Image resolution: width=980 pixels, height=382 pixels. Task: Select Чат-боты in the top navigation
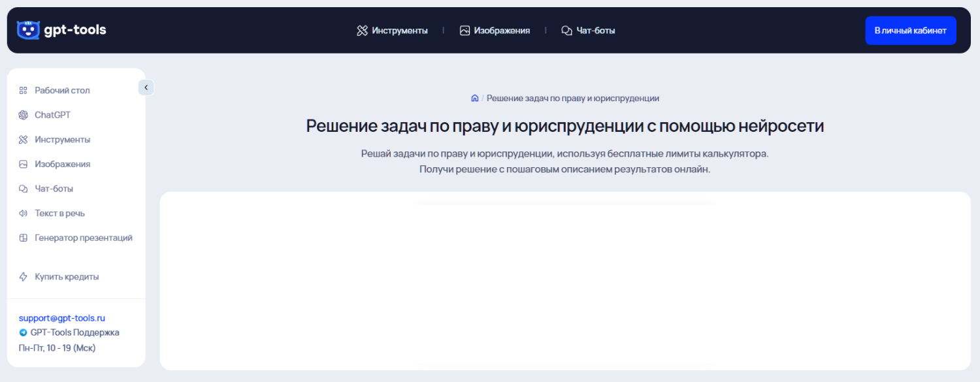[588, 30]
